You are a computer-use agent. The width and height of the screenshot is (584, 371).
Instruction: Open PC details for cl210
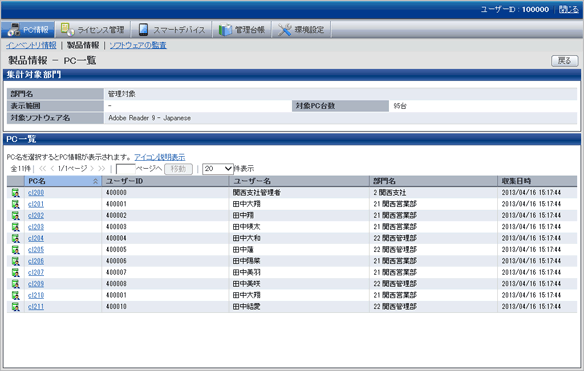click(36, 295)
